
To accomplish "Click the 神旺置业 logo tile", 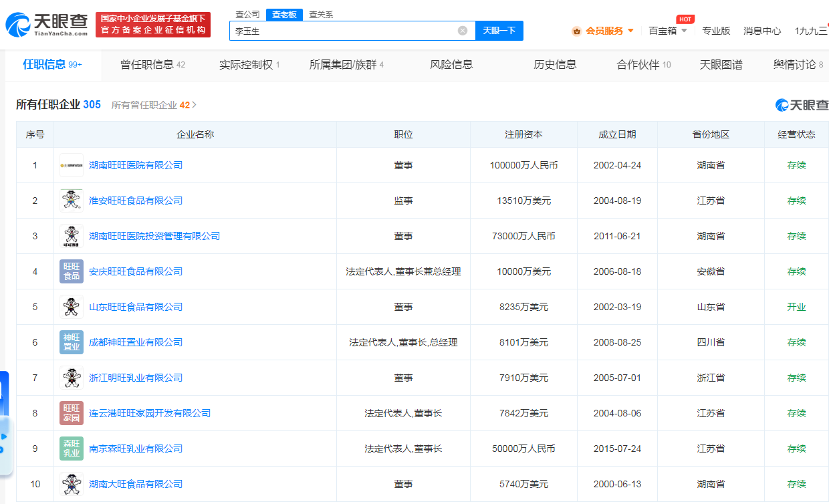I will 72,342.
